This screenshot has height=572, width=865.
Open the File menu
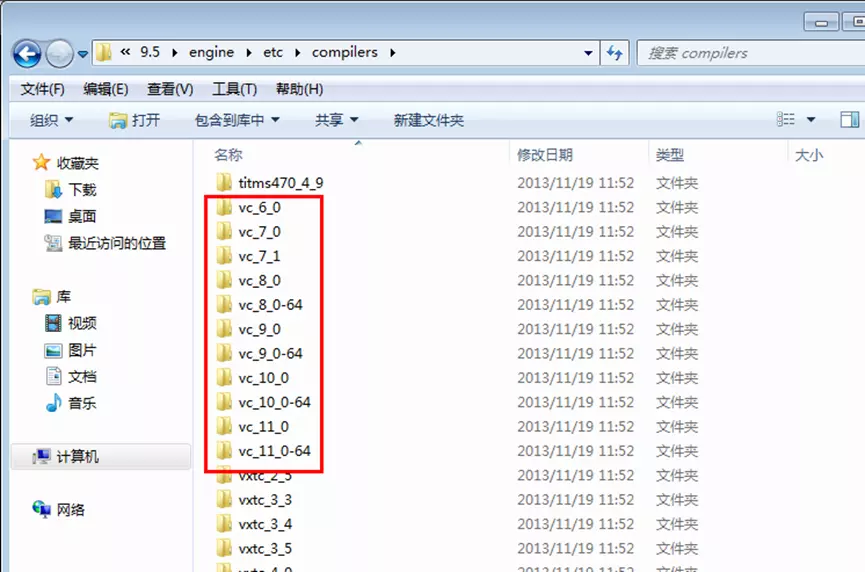click(42, 89)
